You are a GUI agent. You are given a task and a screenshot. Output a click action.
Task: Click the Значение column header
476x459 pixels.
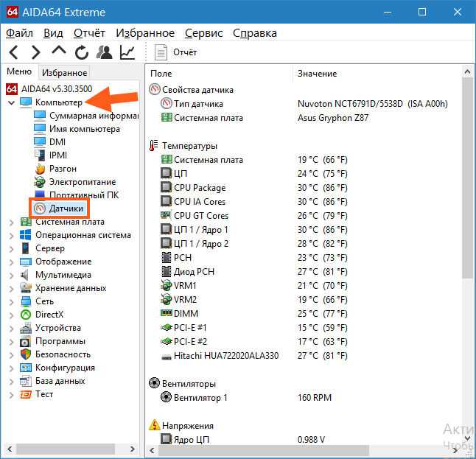click(x=317, y=74)
